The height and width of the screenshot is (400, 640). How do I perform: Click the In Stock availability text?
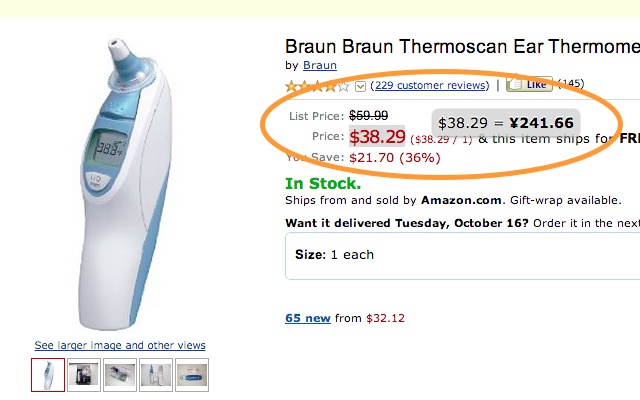[x=323, y=184]
